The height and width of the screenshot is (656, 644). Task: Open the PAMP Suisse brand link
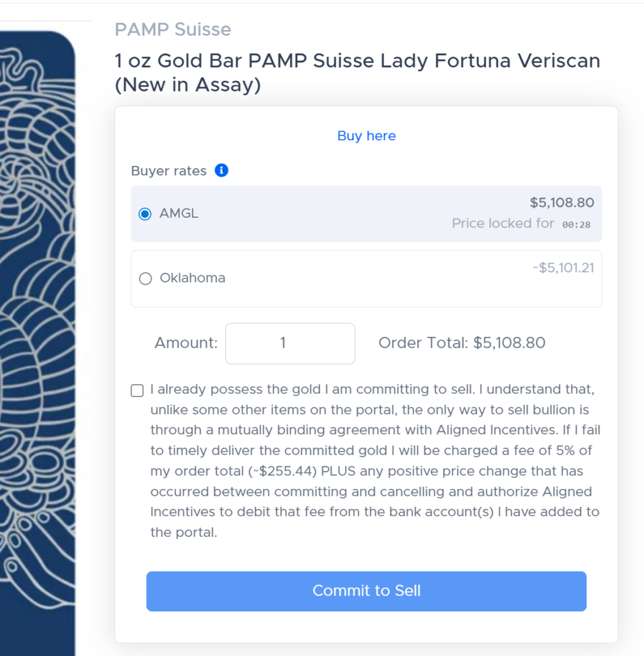click(173, 29)
